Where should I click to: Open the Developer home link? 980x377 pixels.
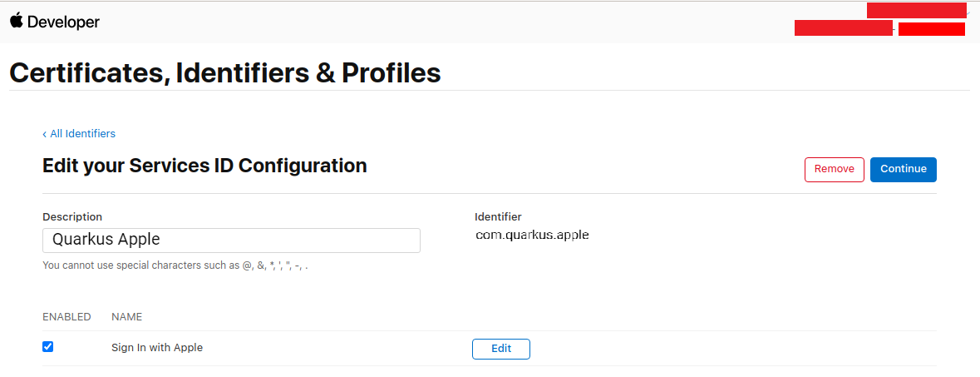63,22
